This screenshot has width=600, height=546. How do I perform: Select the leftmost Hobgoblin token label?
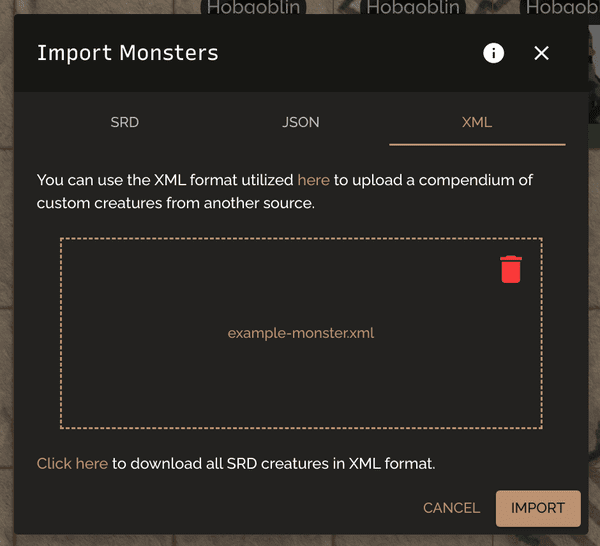tap(253, 7)
